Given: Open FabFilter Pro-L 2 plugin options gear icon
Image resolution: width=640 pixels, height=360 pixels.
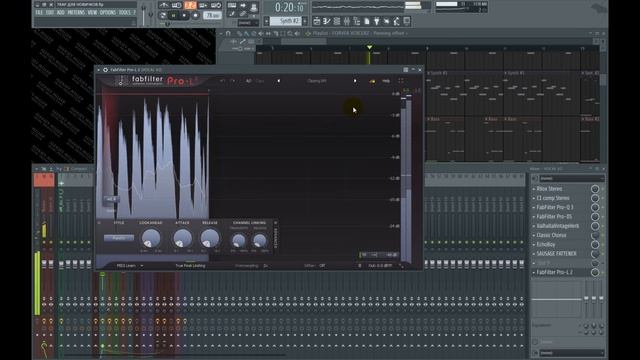Looking at the screenshot, I should (x=105, y=70).
